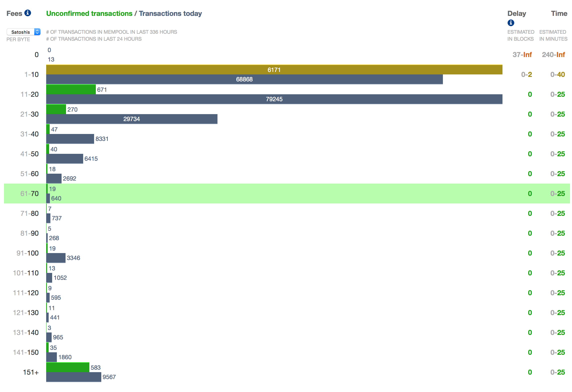Click the 51-60 fee range label
This screenshot has width=572, height=392.
pyautogui.click(x=30, y=174)
